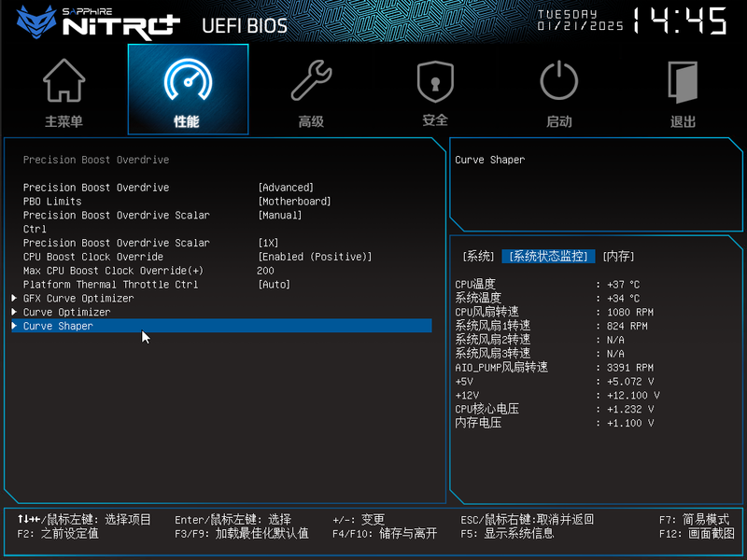747x560 pixels.
Task: Open the 安全 shield icon
Action: (435, 81)
